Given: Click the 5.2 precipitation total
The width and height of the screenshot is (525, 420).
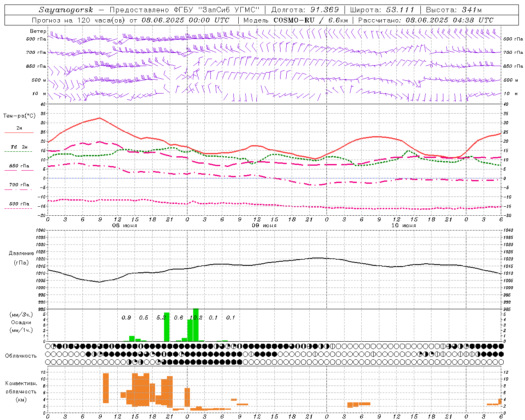Looking at the screenshot, I should click(x=161, y=317).
